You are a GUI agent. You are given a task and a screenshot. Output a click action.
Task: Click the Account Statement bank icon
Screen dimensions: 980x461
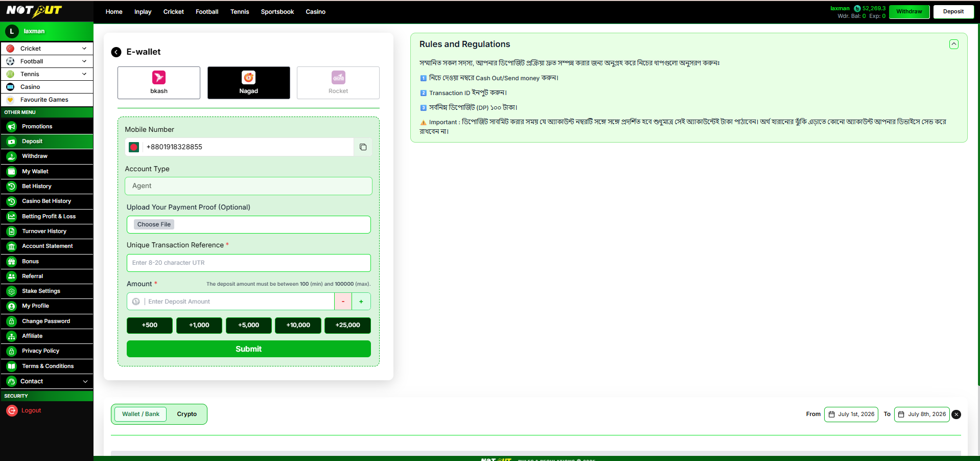(x=12, y=246)
